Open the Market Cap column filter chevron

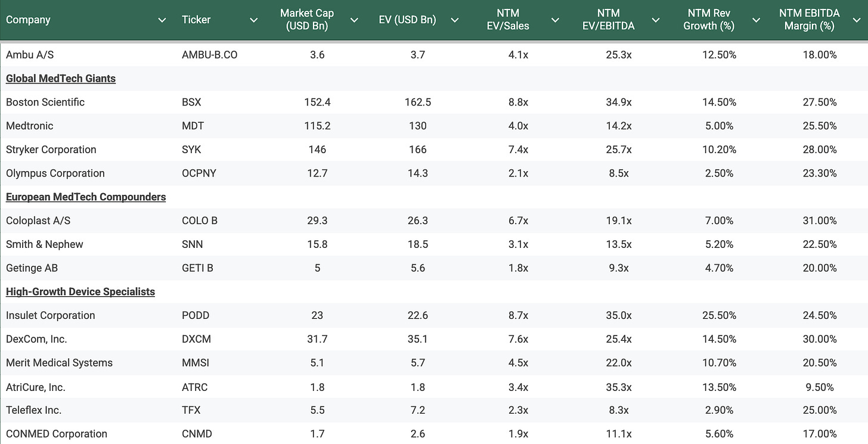[354, 20]
